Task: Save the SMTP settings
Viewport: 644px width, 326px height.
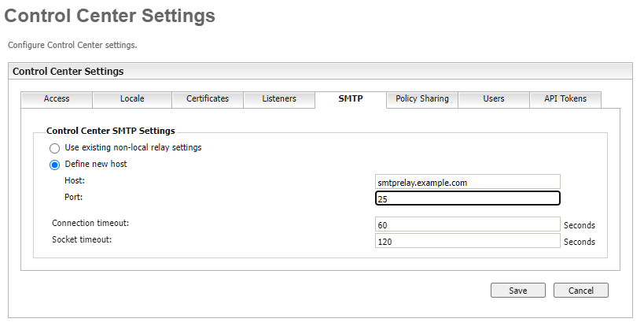Action: point(518,291)
